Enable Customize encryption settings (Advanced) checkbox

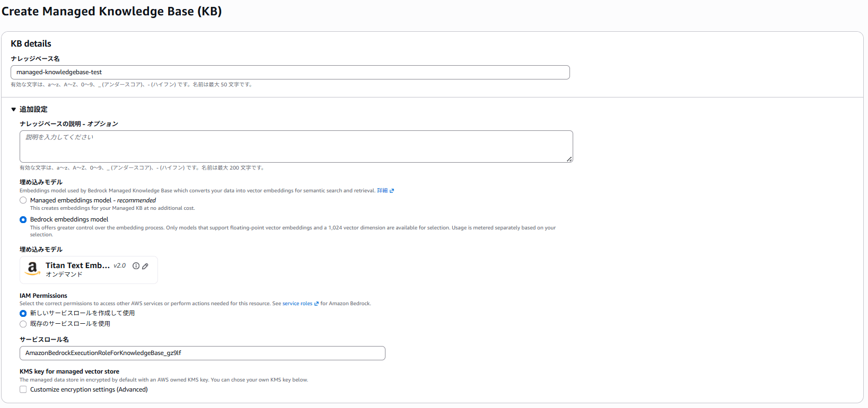coord(23,389)
